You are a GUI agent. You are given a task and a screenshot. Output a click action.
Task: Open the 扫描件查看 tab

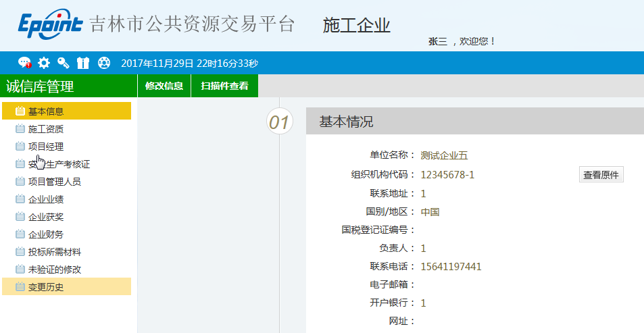point(224,86)
